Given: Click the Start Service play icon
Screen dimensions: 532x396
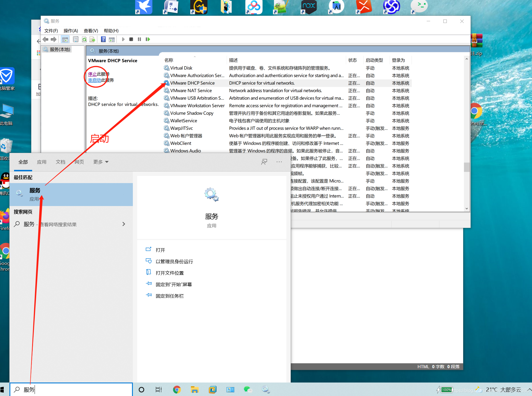Looking at the screenshot, I should pos(123,39).
